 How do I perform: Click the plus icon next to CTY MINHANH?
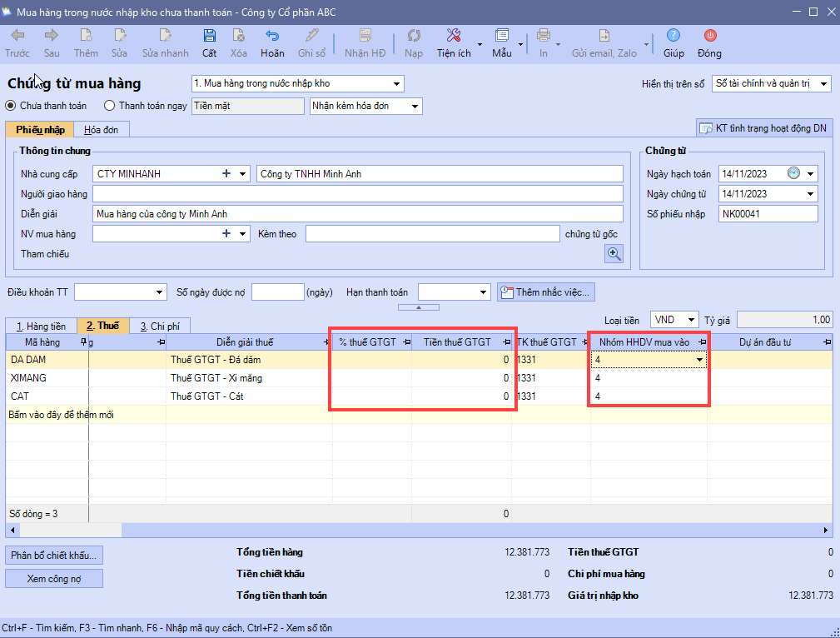[226, 174]
